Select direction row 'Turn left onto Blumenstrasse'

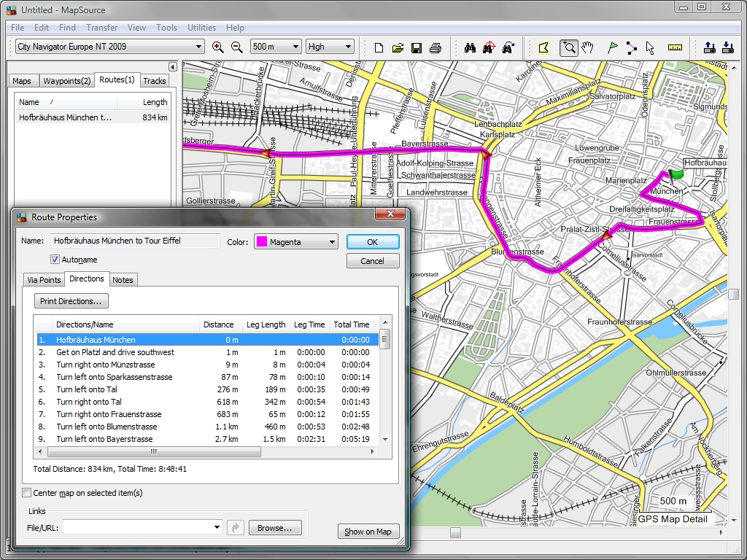click(208, 427)
